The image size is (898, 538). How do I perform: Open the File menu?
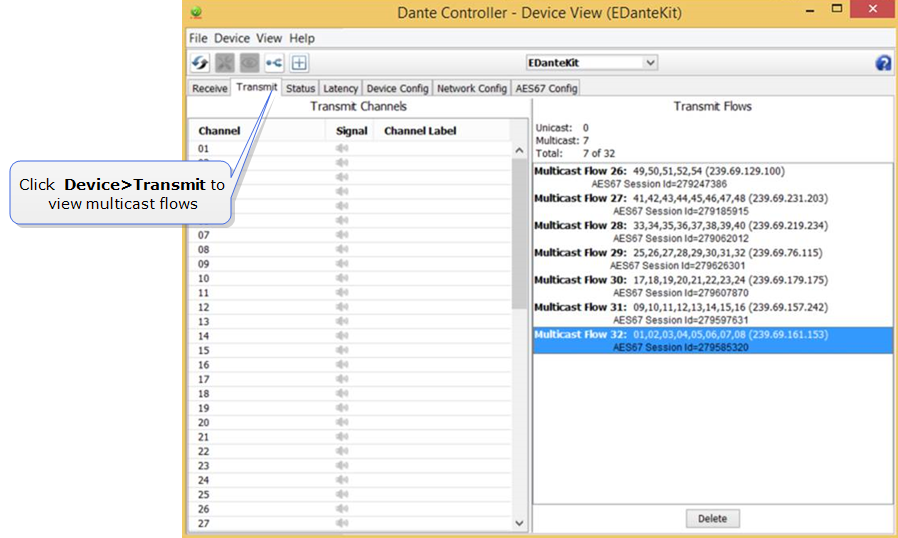(x=198, y=38)
